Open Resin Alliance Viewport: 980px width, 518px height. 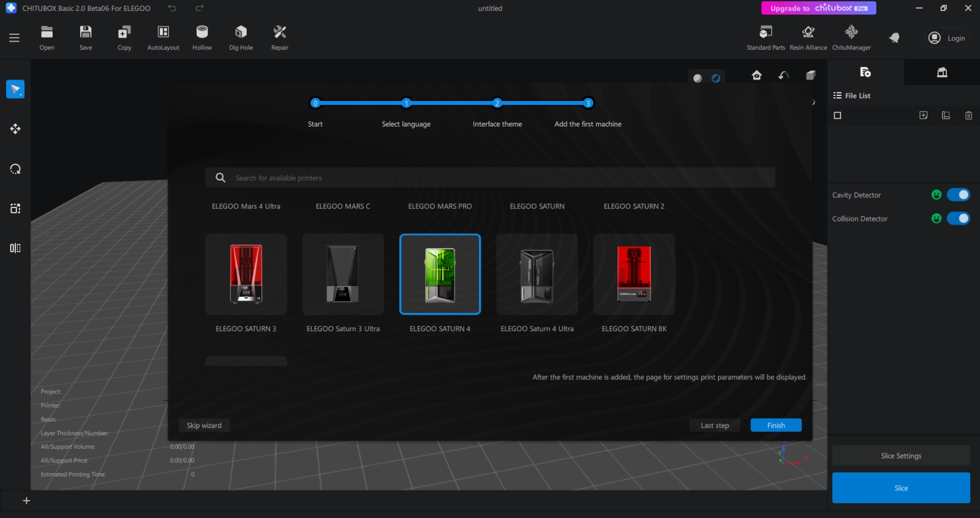pos(809,38)
